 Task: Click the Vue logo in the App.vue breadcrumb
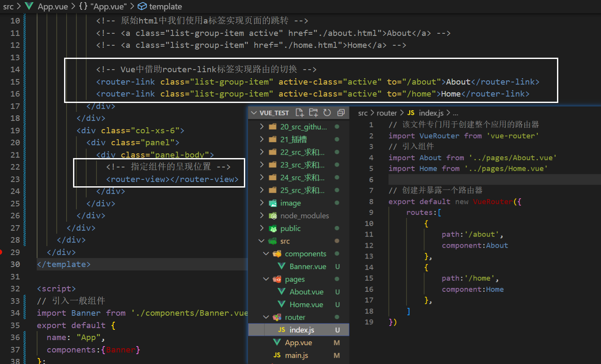click(x=29, y=6)
